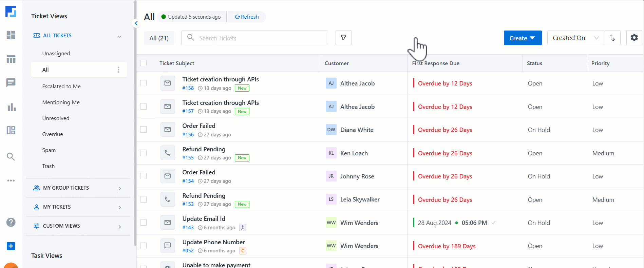Open the bar chart reports icon
The image size is (644, 268).
(11, 107)
